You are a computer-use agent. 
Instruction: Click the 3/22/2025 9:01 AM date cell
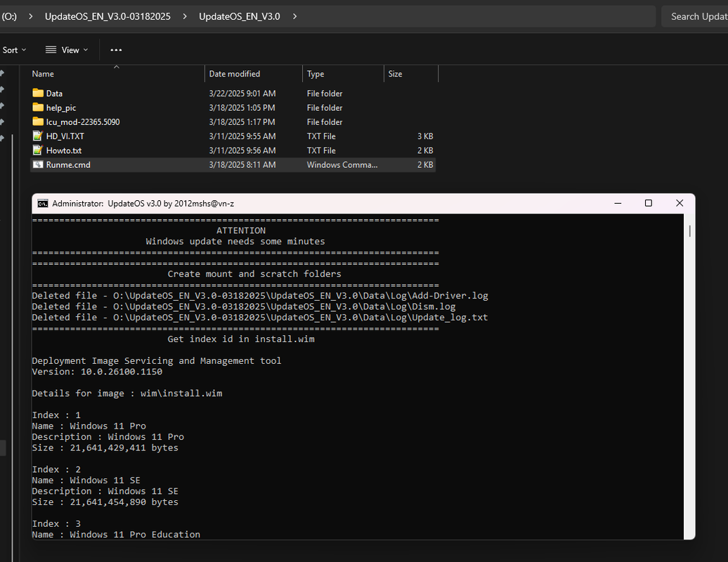point(242,93)
